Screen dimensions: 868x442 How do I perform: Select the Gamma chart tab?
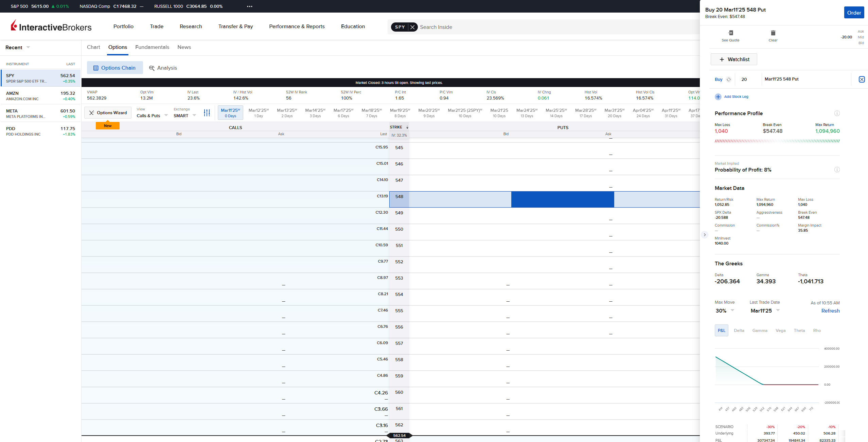760,331
